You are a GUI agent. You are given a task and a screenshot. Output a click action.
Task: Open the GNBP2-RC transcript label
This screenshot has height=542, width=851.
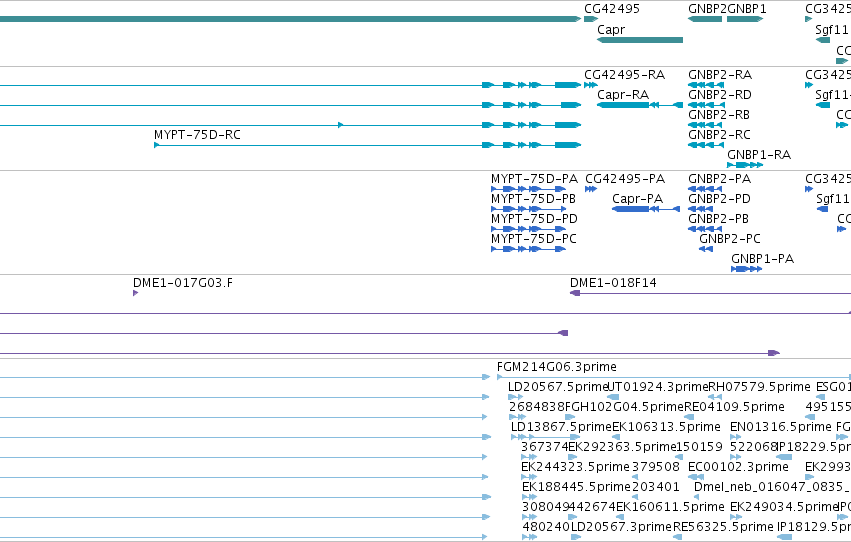coord(719,135)
